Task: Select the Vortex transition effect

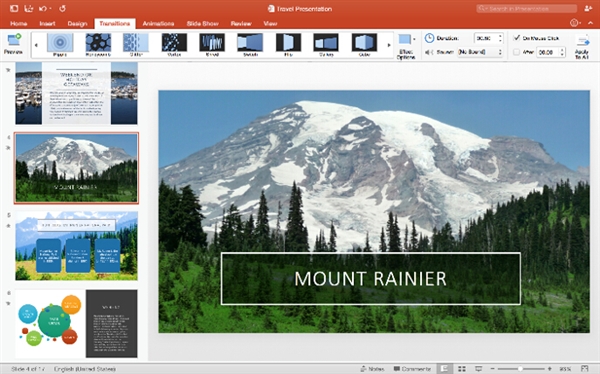Action: [x=174, y=45]
